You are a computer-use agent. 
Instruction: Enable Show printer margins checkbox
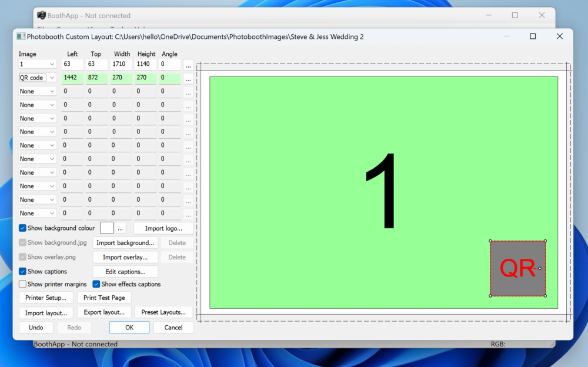pos(22,284)
